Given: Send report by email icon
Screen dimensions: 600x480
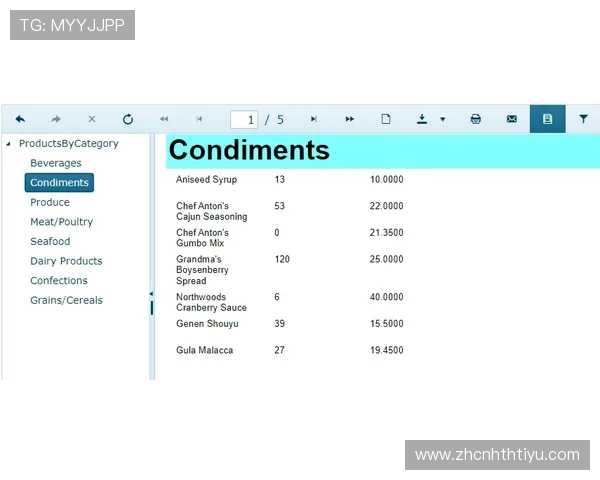Looking at the screenshot, I should 512,119.
